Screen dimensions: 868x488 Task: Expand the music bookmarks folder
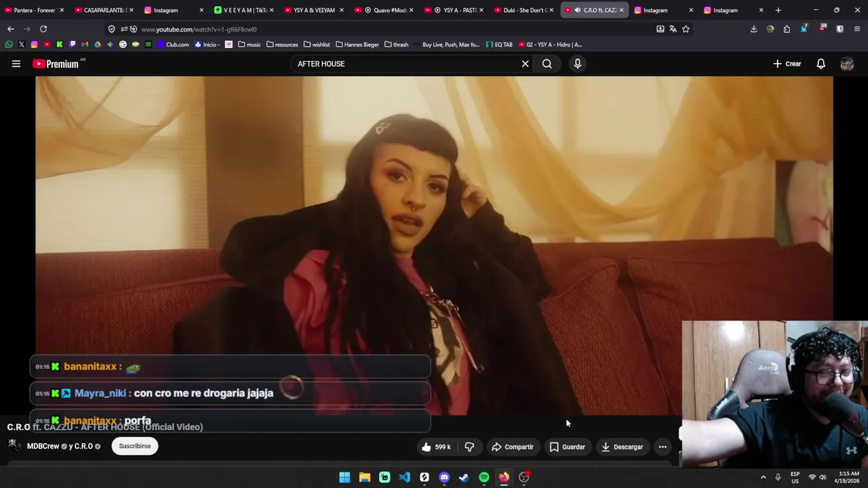point(249,45)
